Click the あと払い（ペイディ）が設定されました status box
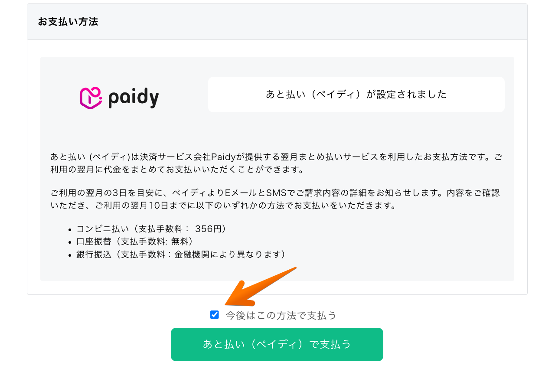 coord(356,95)
